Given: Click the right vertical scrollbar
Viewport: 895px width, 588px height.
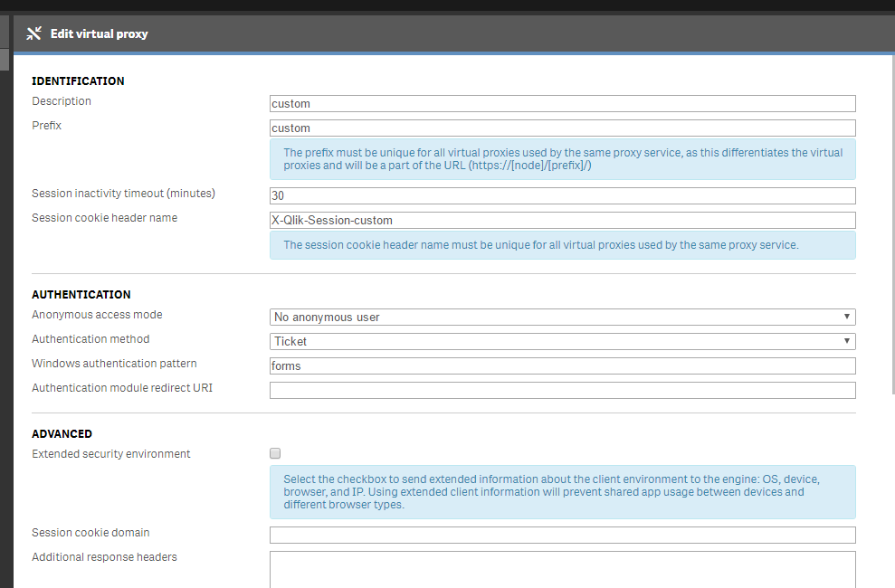Looking at the screenshot, I should [x=891, y=226].
